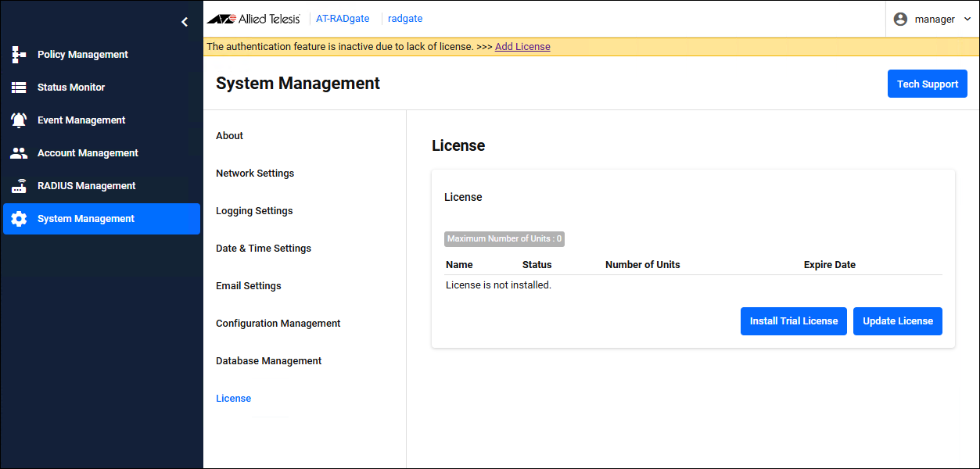Collapse the sidebar with the chevron
Screen dimensions: 980x469
(x=185, y=22)
